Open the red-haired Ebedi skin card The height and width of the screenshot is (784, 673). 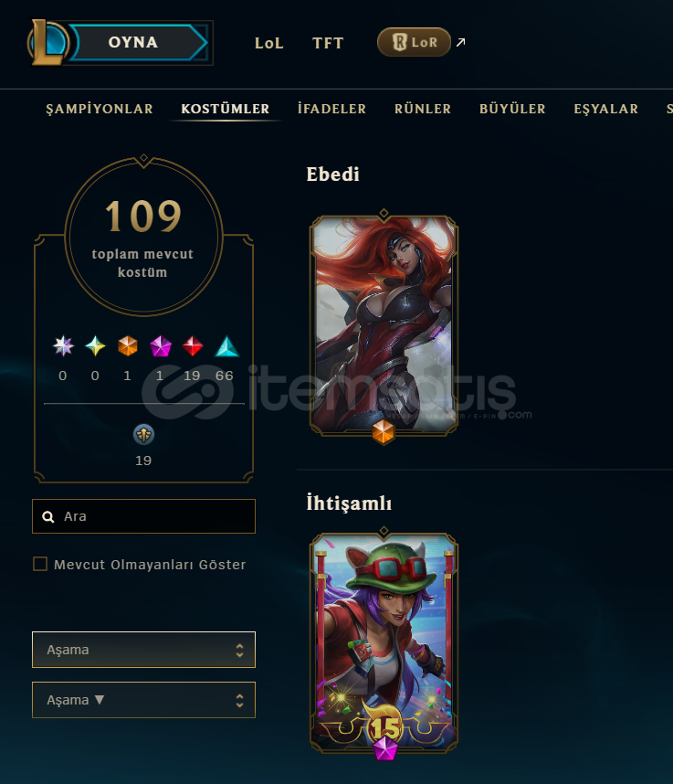pos(384,325)
